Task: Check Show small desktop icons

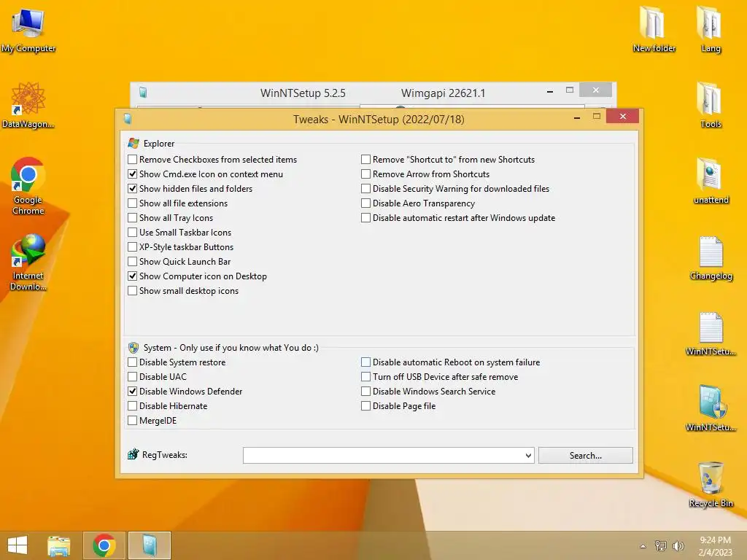Action: coord(133,290)
